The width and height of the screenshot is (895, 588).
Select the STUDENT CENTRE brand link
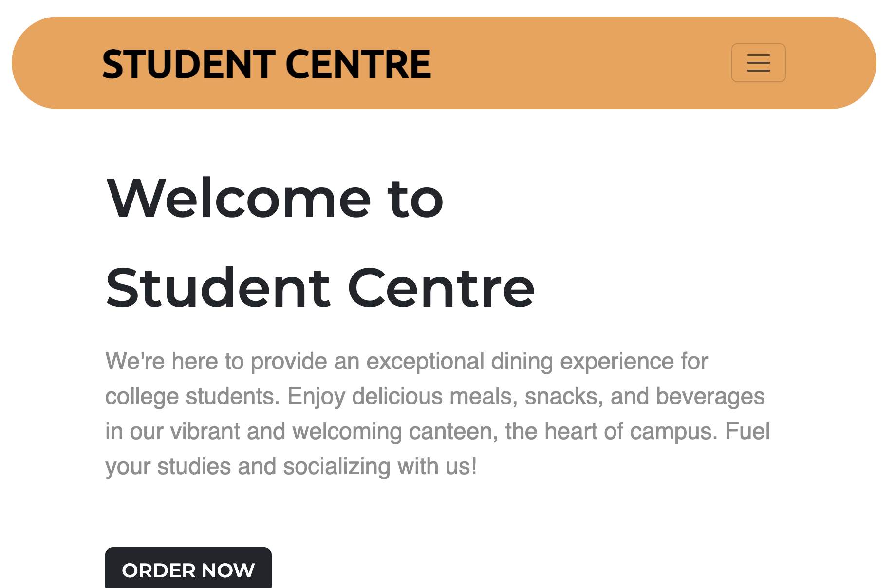click(x=266, y=63)
